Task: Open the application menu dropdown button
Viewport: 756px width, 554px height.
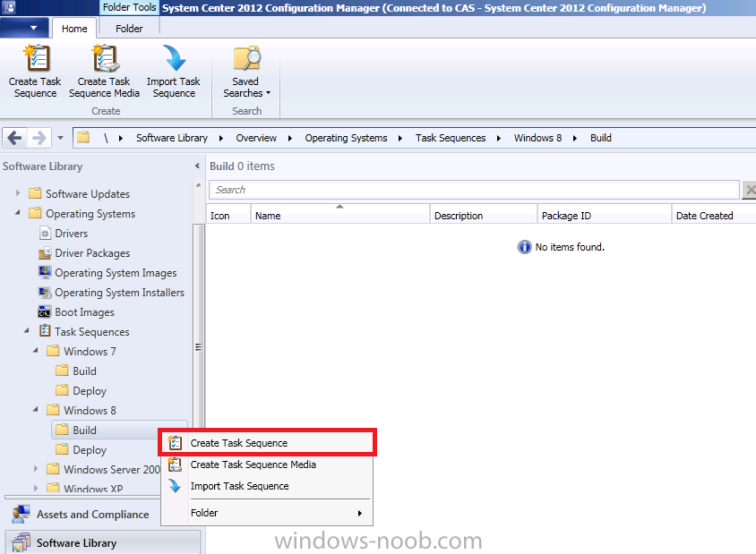Action: 24,28
